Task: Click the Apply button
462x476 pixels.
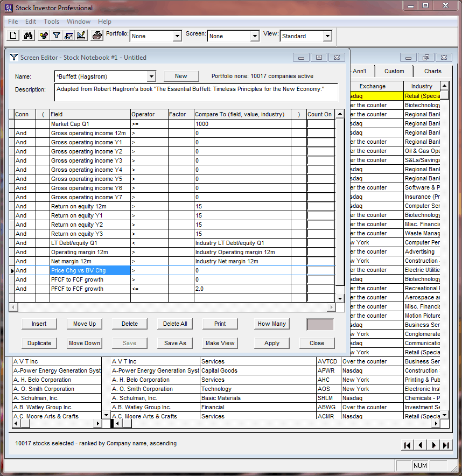Action: (x=272, y=343)
